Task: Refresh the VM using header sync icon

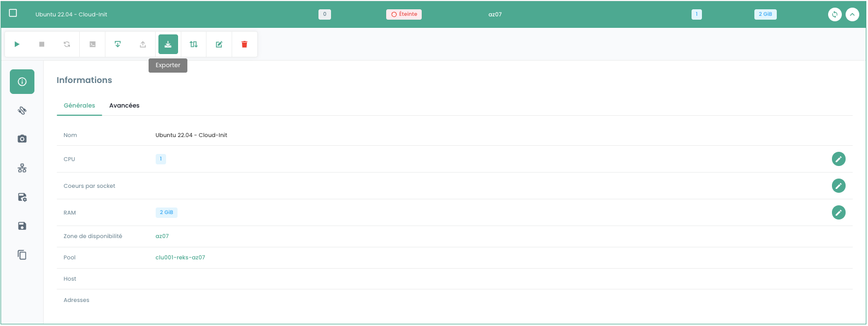Action: (x=834, y=15)
